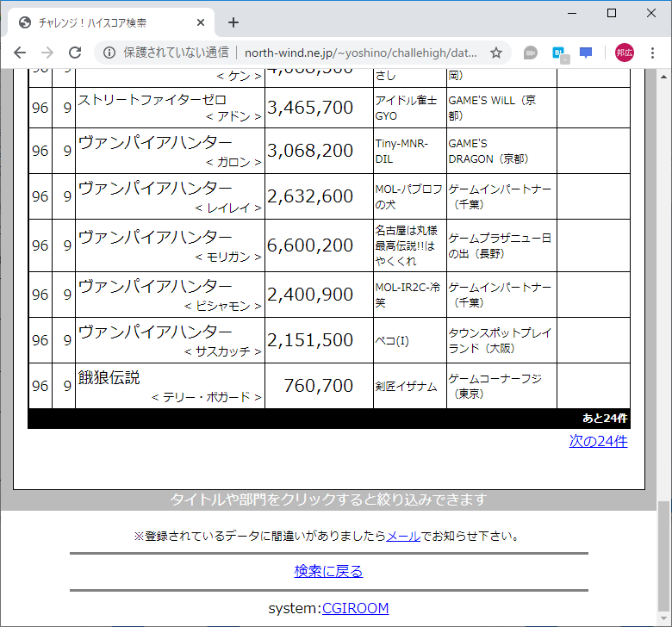
Task: Visit the CGIROOM link
Action: [355, 608]
